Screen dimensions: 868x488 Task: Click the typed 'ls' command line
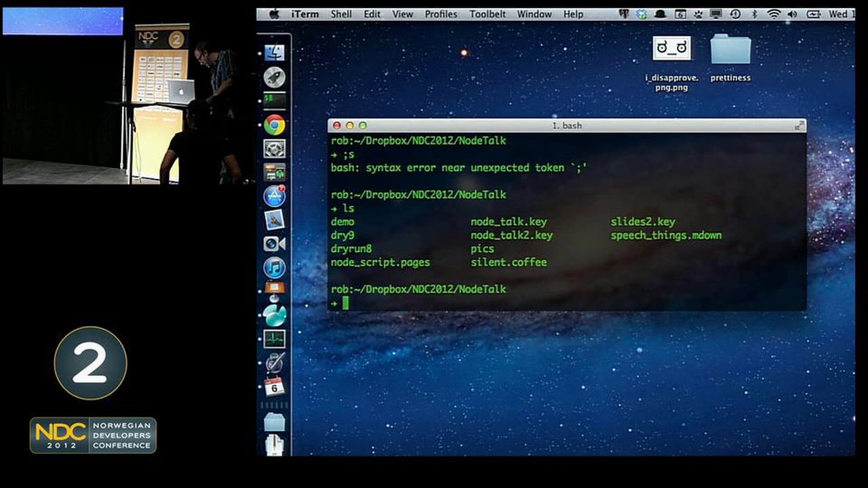342,208
